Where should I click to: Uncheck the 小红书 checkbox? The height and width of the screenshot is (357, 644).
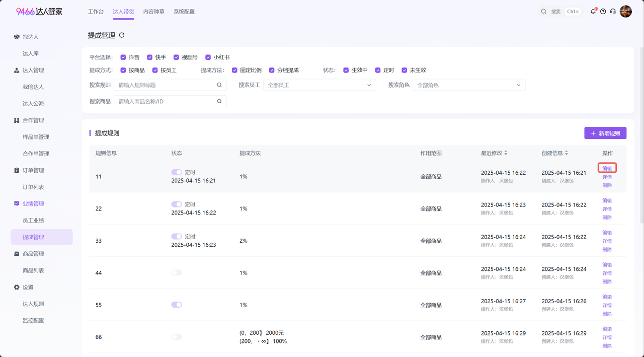(x=208, y=57)
